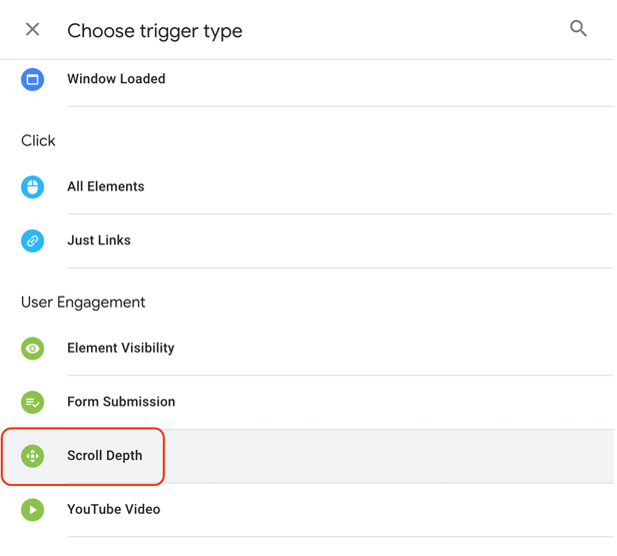
Task: Close the trigger type panel
Action: pyautogui.click(x=32, y=29)
